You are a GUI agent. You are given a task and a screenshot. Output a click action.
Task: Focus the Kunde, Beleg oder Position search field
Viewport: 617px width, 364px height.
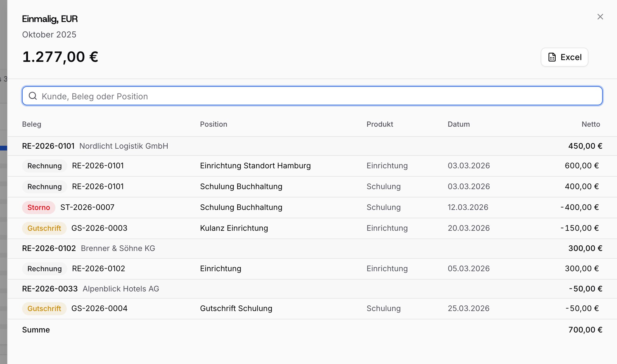tap(312, 96)
